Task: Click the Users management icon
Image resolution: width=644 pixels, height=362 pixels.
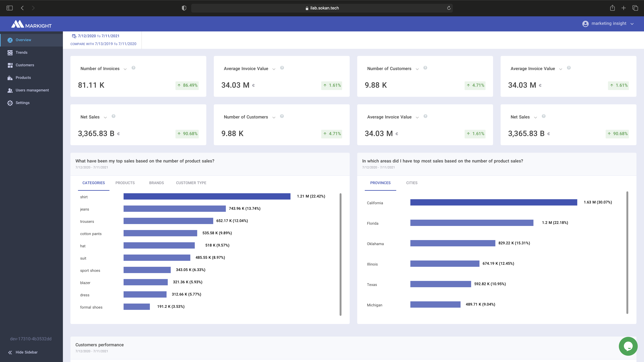Action: (10, 90)
